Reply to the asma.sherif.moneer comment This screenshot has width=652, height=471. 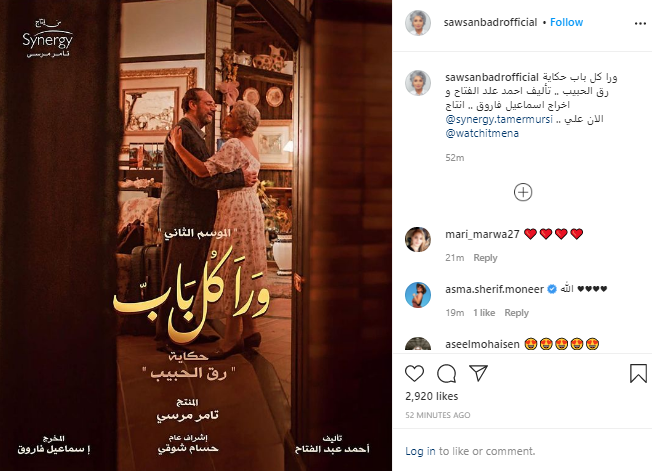click(516, 313)
